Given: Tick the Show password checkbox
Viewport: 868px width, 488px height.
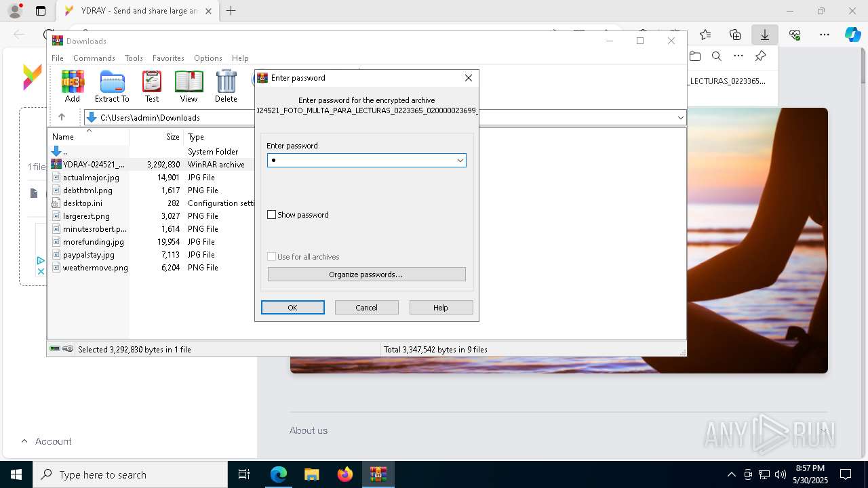Looking at the screenshot, I should (x=272, y=215).
